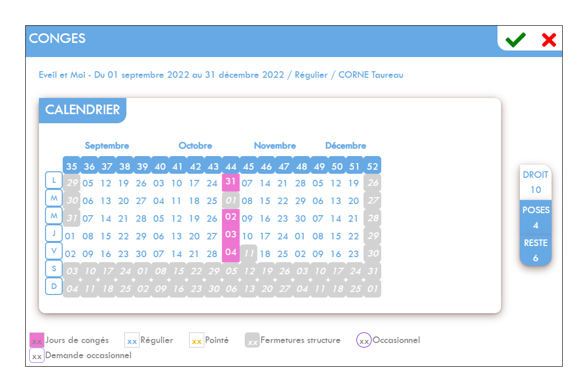Pick Tuesday 18 under week 42
Screen dimensions: 588x392
[x=194, y=201]
